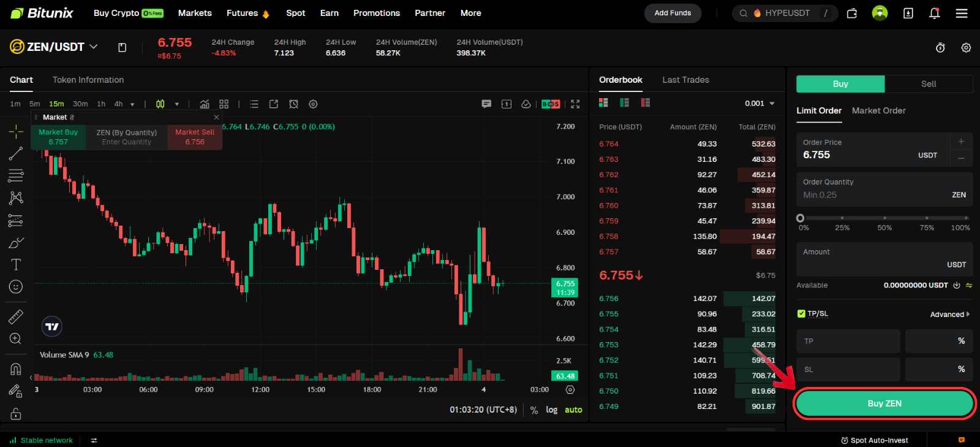Open chart settings gear in toolbar
The image size is (980, 447).
coord(313,104)
